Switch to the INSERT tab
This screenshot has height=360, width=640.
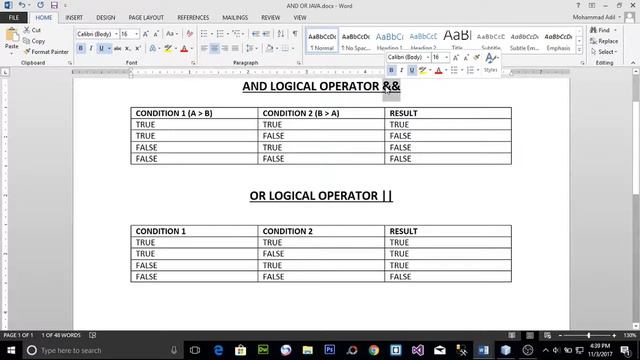click(x=74, y=18)
